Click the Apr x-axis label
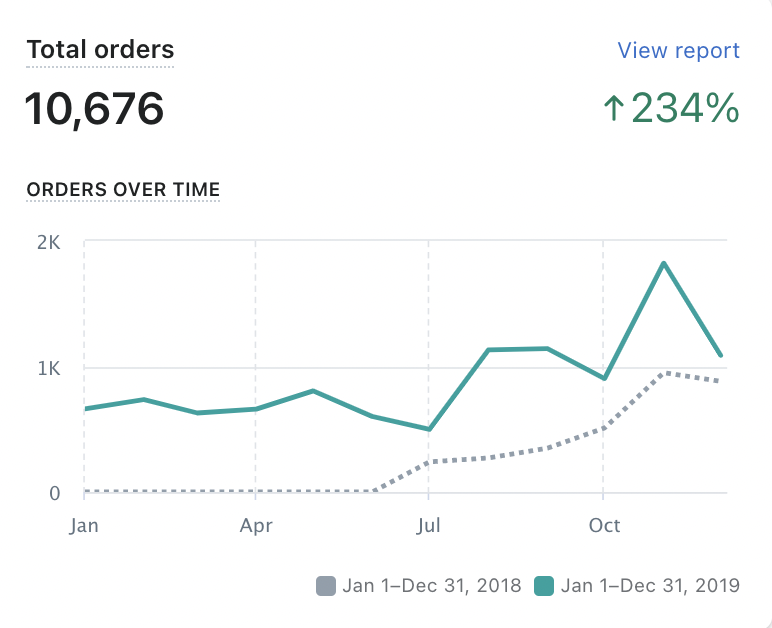This screenshot has width=772, height=628. tap(257, 525)
